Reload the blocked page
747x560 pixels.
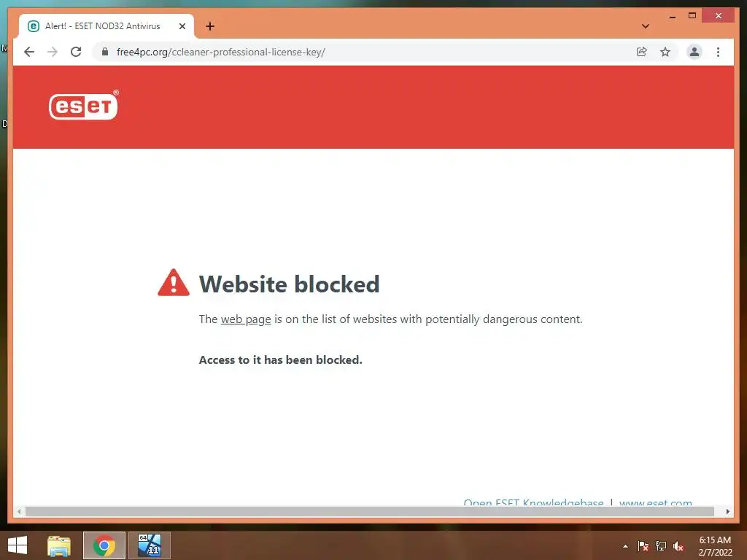click(x=76, y=52)
